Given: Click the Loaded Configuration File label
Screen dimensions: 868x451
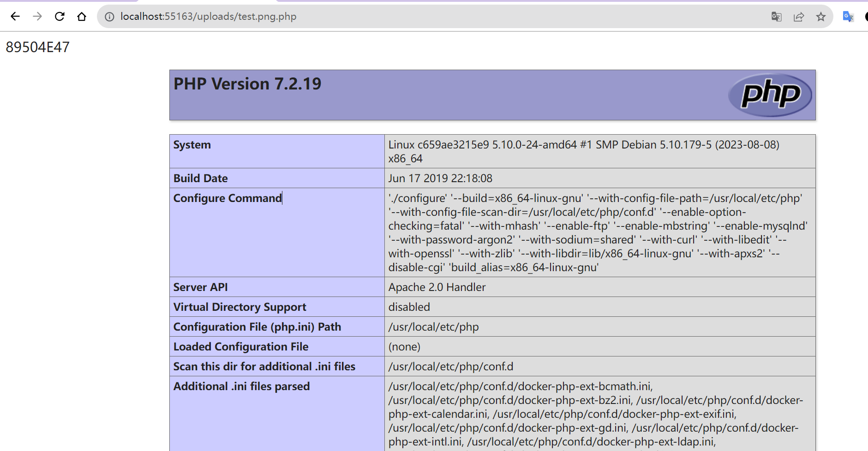Looking at the screenshot, I should [x=241, y=347].
